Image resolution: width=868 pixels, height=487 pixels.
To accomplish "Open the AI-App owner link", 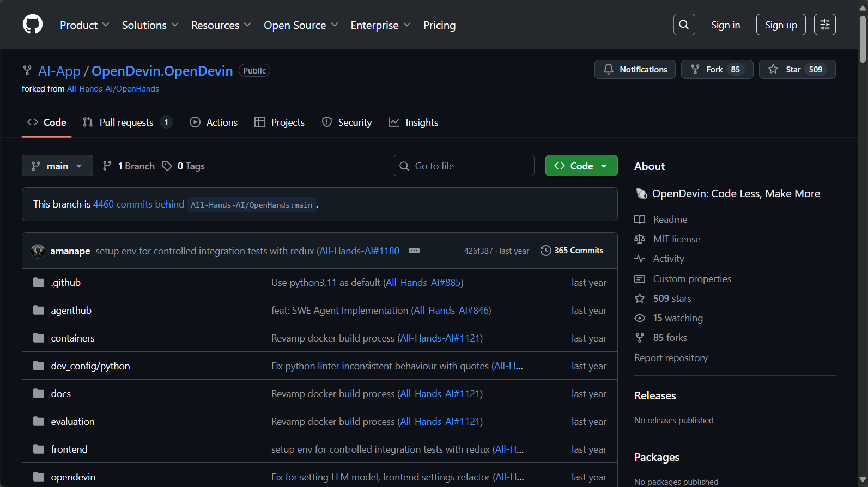I will (59, 71).
